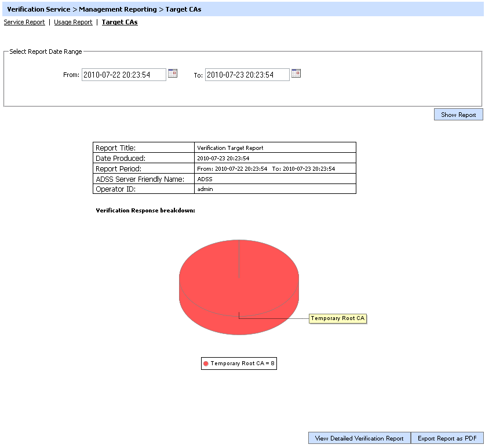The width and height of the screenshot is (485, 448).
Task: Click the admin Operator ID value
Action: [x=205, y=189]
